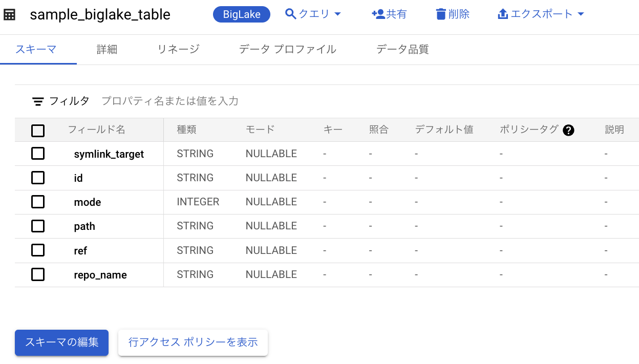Viewport: 639px width, 364px height.
Task: Select the BigLake badge on the table header
Action: point(241,14)
